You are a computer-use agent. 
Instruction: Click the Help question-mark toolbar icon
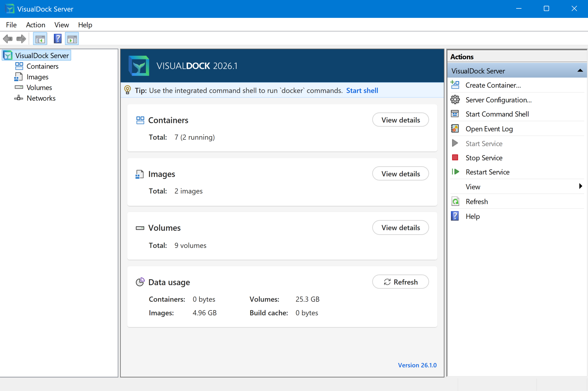click(58, 39)
